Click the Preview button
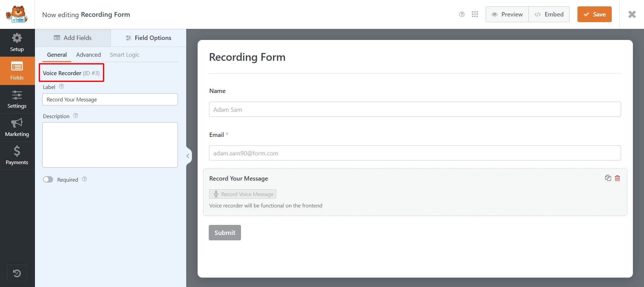 [507, 14]
